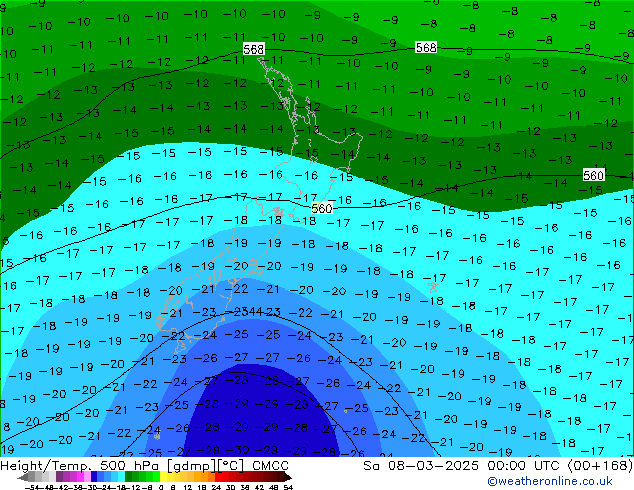The image size is (634, 490).
Task: Click the dark blue segment of the colour legend
Action: [x=94, y=477]
